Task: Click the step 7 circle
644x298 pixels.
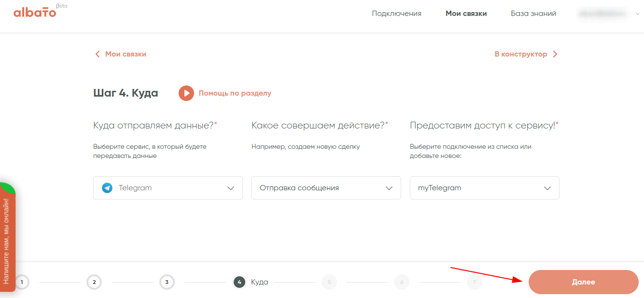Action: coord(474,282)
